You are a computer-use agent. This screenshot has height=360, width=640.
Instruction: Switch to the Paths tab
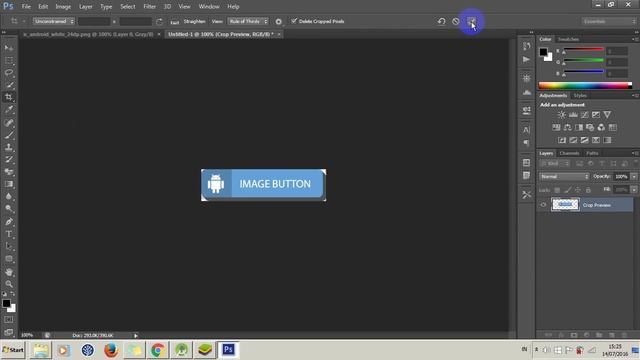click(592, 153)
